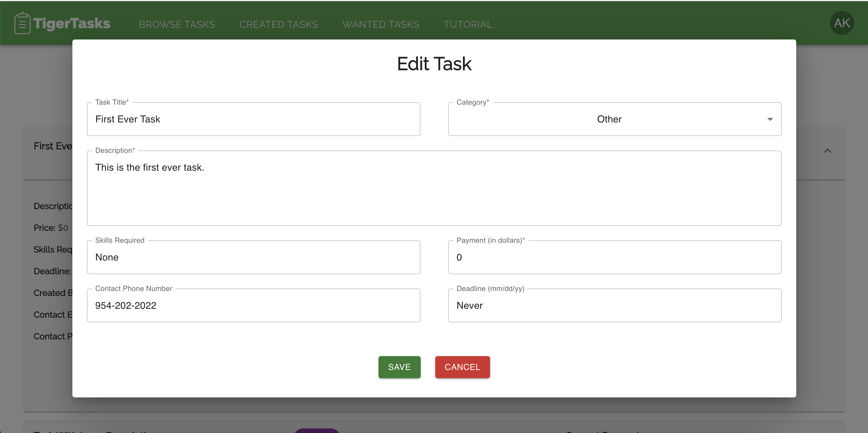Focus the Deadline (mm/dd/yy) field
The height and width of the screenshot is (433, 868).
tap(614, 306)
